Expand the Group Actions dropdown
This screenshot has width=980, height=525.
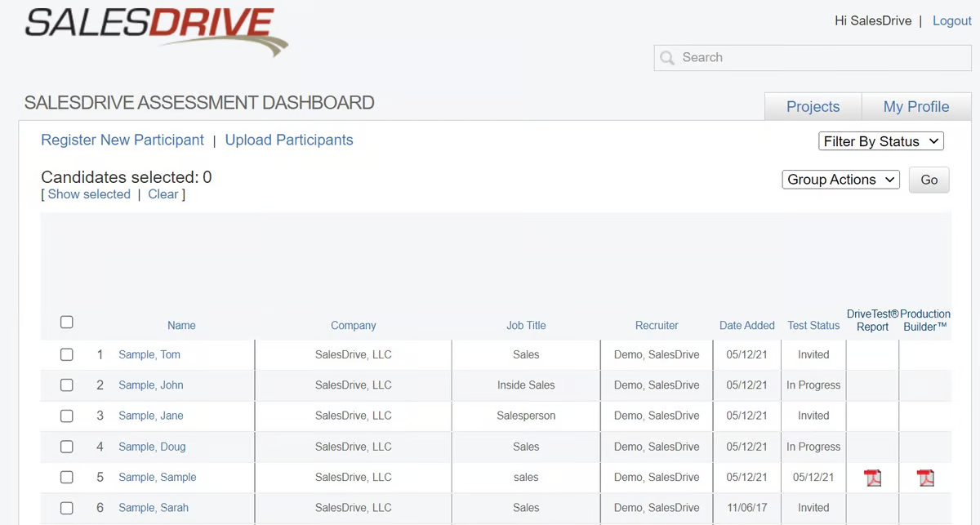pyautogui.click(x=840, y=179)
